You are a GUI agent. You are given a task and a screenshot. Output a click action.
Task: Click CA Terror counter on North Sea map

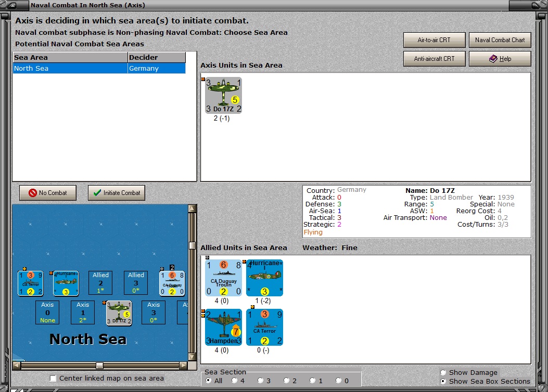(x=31, y=283)
